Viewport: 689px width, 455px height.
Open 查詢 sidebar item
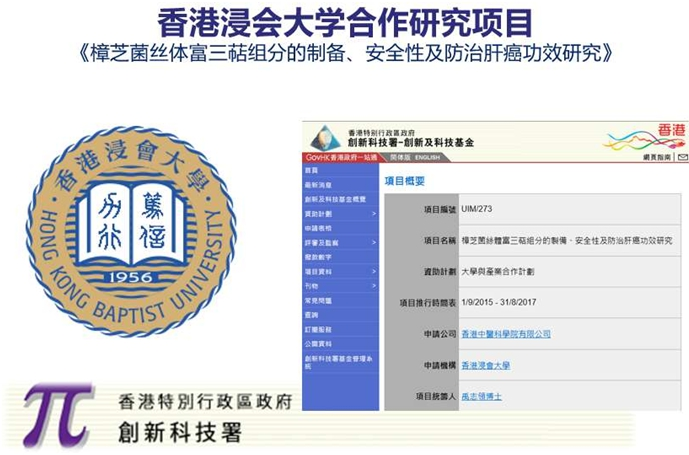(312, 315)
